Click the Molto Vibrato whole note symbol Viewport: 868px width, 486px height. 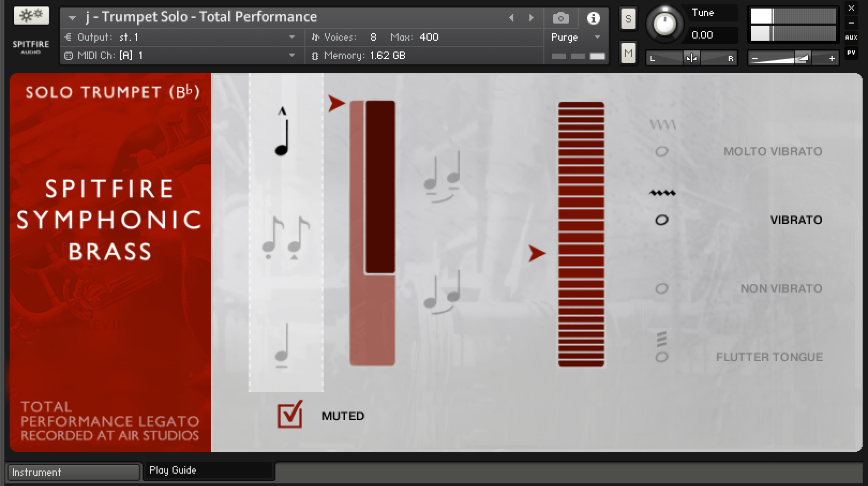point(662,152)
